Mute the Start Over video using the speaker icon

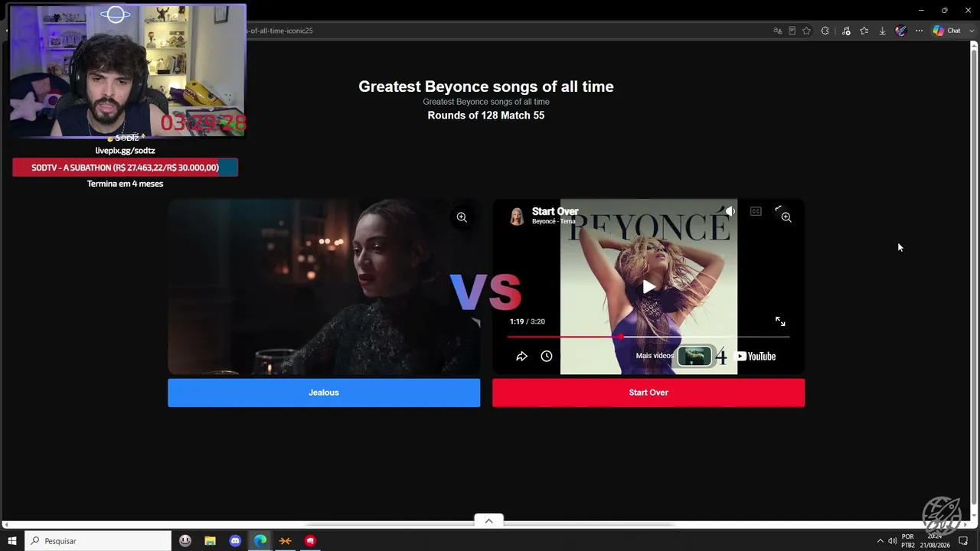730,211
